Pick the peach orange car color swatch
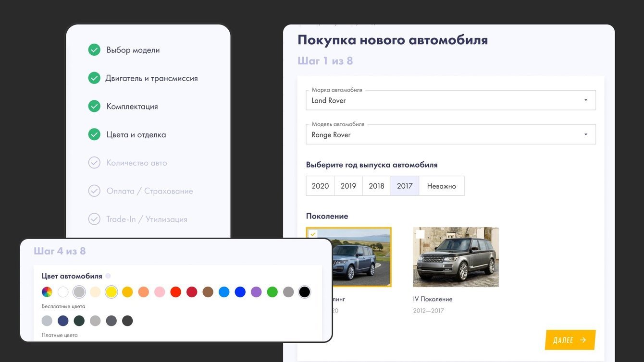This screenshot has height=362, width=644. click(x=144, y=292)
